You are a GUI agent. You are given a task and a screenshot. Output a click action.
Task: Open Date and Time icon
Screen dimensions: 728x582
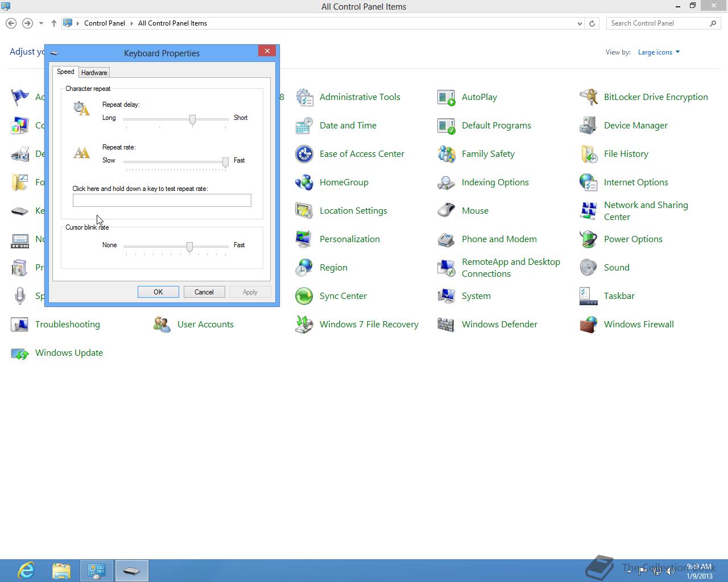click(304, 126)
